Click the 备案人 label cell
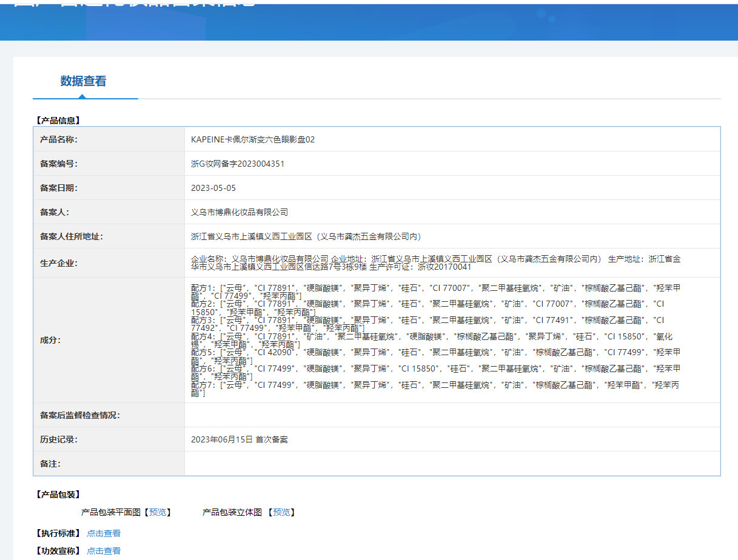738x560 pixels. tap(109, 212)
